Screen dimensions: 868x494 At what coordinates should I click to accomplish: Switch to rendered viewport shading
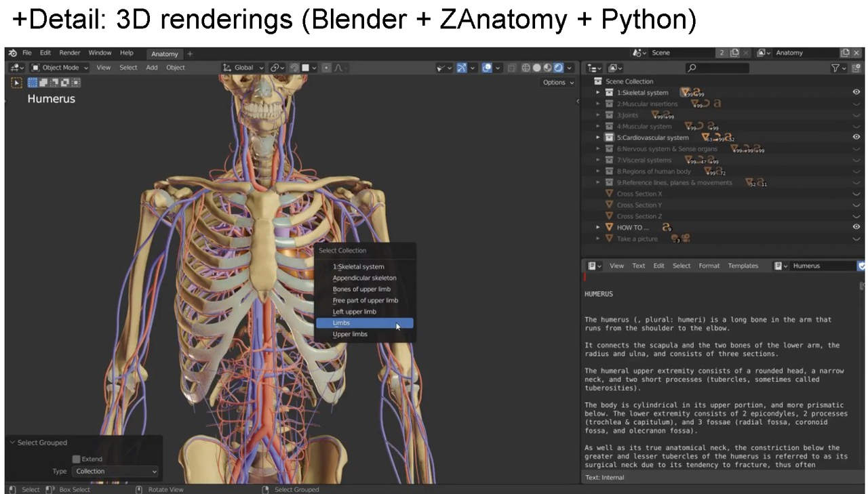(x=559, y=68)
